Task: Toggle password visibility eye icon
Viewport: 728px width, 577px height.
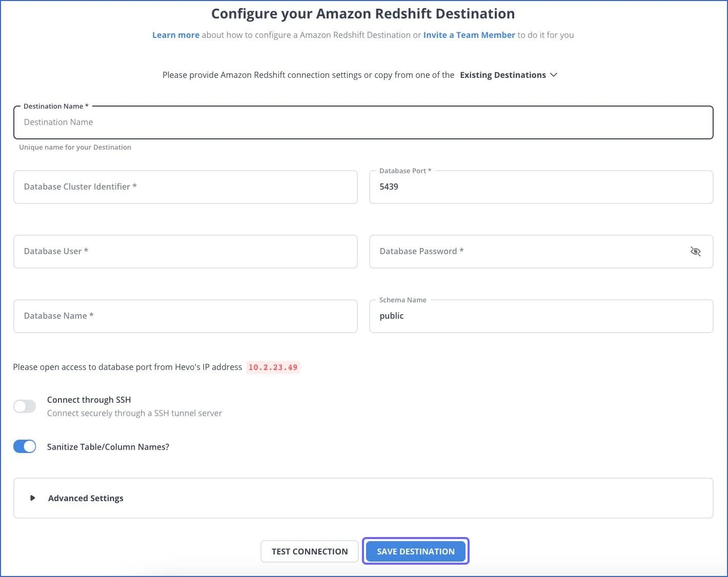Action: (x=695, y=251)
